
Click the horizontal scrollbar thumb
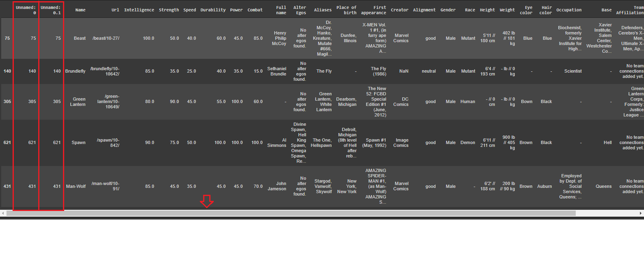click(291, 213)
